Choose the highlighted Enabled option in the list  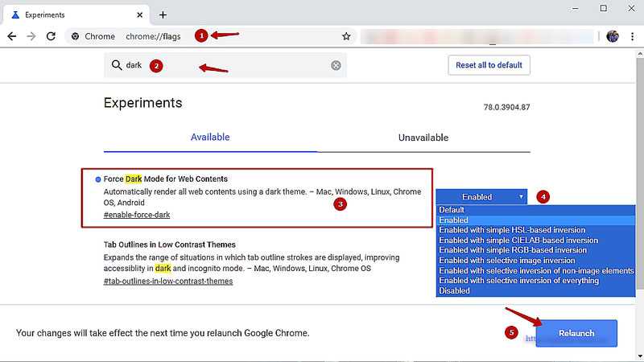coord(535,220)
